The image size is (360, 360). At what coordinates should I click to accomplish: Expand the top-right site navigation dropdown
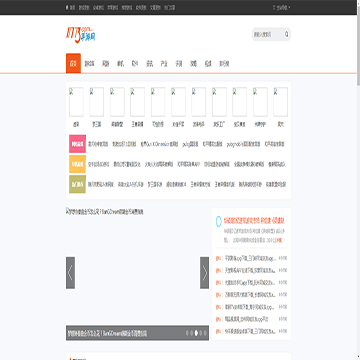[x=282, y=7]
